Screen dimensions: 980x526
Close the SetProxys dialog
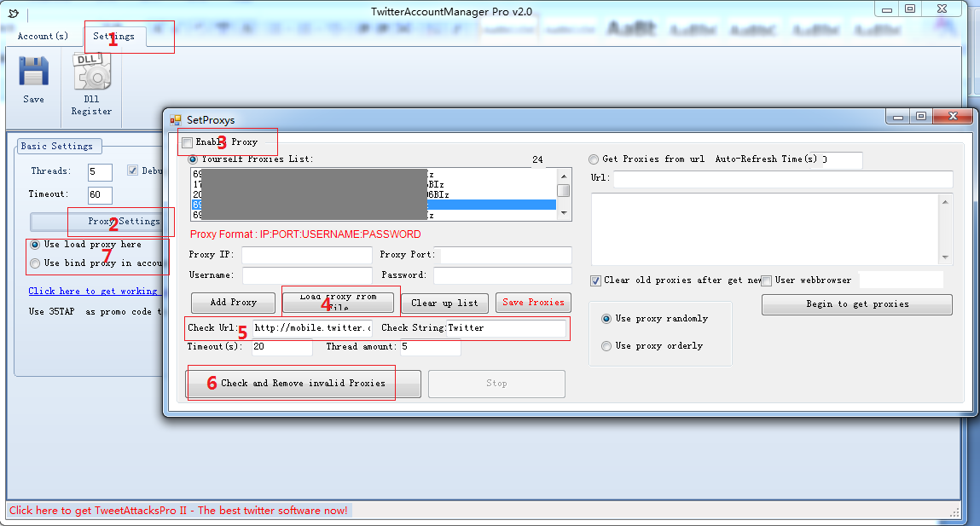coord(953,116)
